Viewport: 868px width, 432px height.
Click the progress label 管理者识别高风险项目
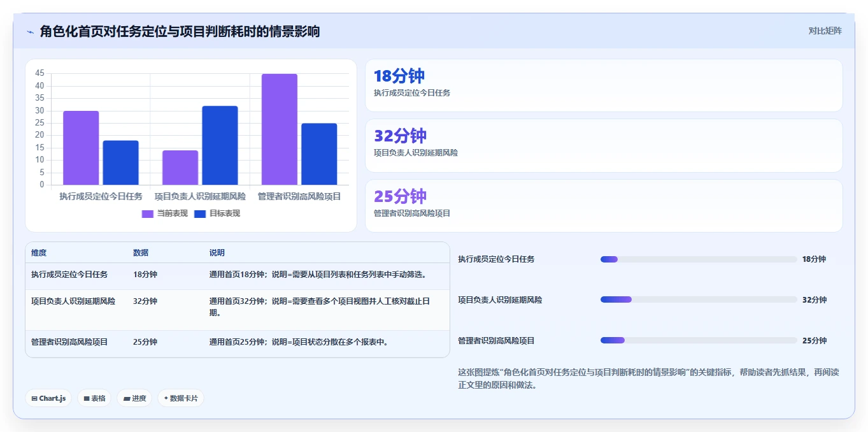(x=496, y=340)
